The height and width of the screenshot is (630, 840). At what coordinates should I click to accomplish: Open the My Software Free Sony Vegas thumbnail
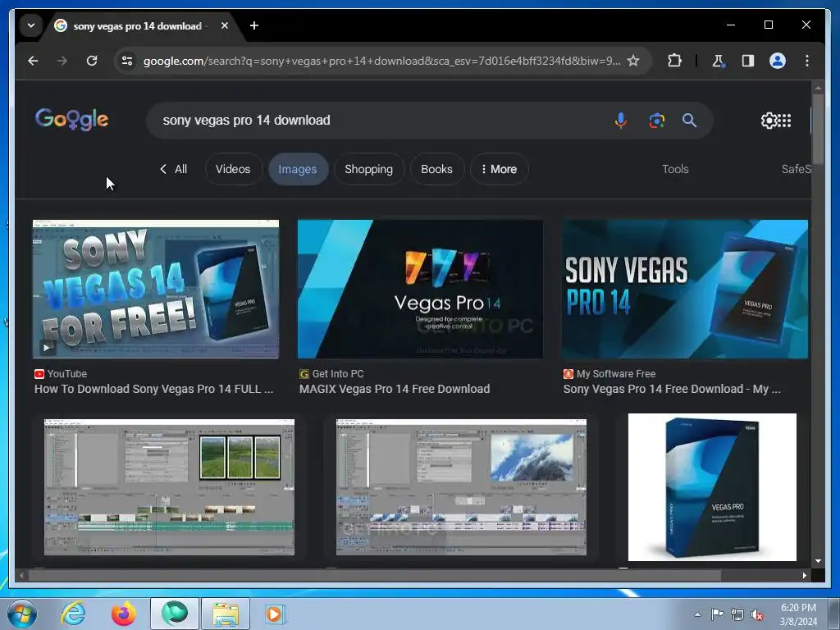[685, 289]
